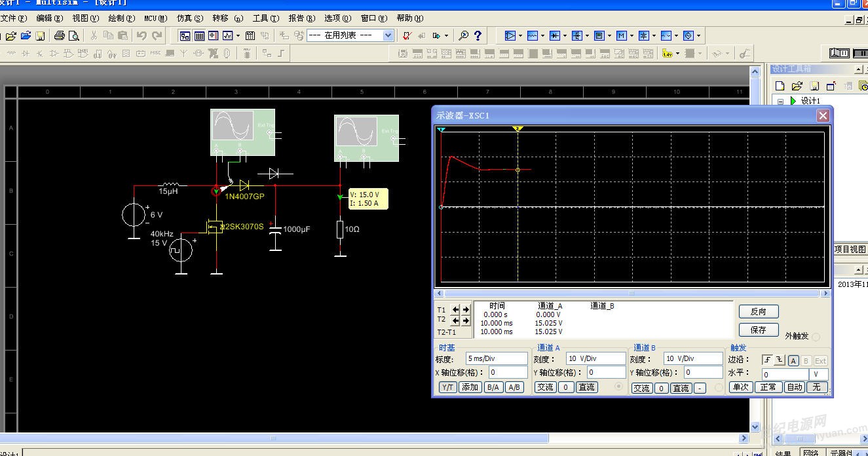This screenshot has width=868, height=456.
Task: Click the channel A scale field
Action: pos(595,358)
